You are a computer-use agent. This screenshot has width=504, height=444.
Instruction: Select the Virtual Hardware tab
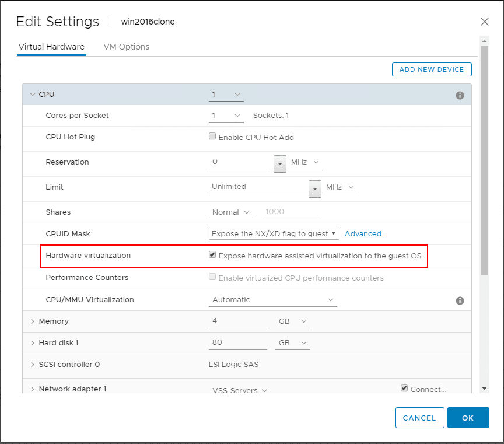(x=51, y=47)
